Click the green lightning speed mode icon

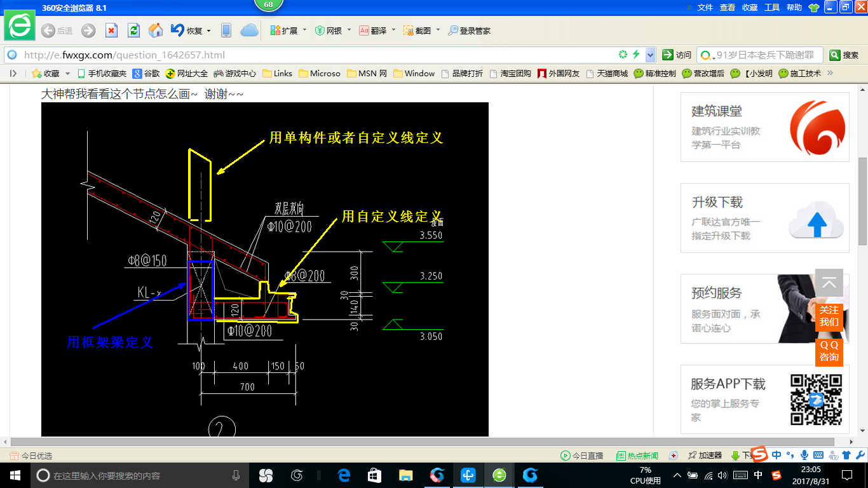pos(636,55)
